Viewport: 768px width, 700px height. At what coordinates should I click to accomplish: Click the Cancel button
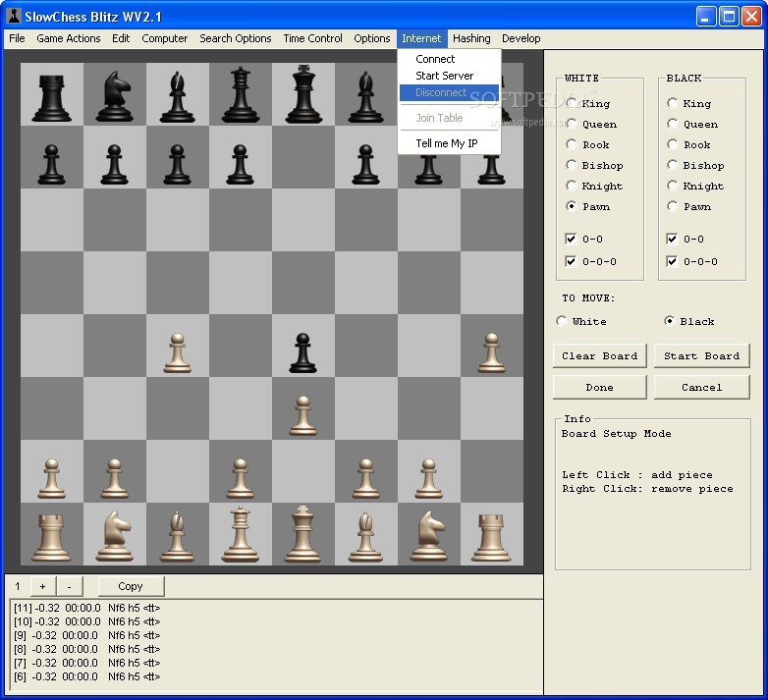point(701,387)
